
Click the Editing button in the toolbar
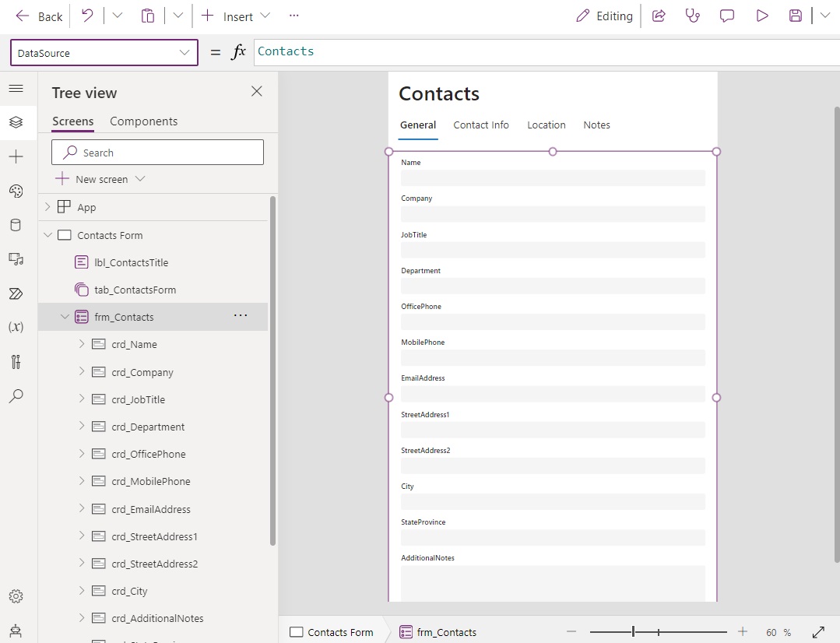point(605,16)
